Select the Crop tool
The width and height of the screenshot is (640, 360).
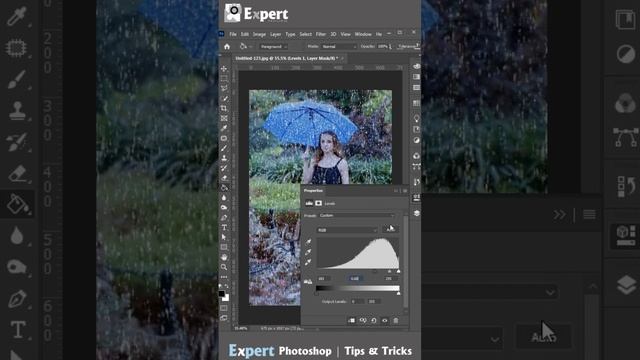224,108
